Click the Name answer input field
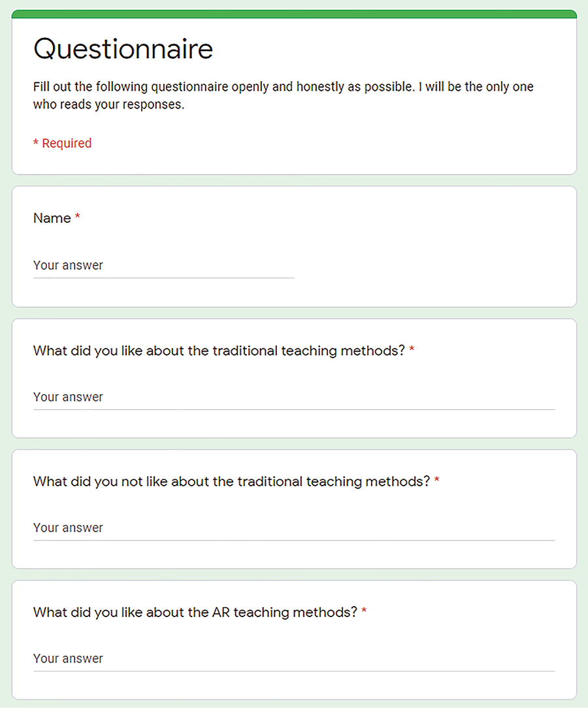This screenshot has height=708, width=588. coord(163,266)
